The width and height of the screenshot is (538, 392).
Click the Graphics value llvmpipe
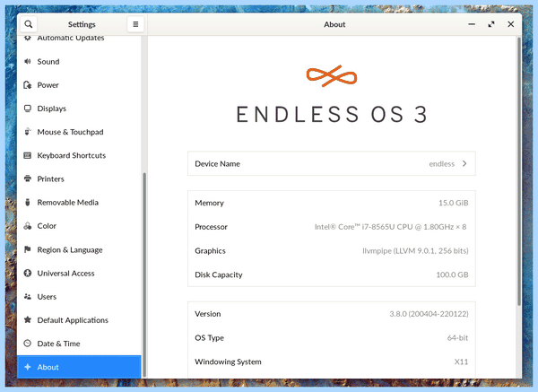(415, 251)
